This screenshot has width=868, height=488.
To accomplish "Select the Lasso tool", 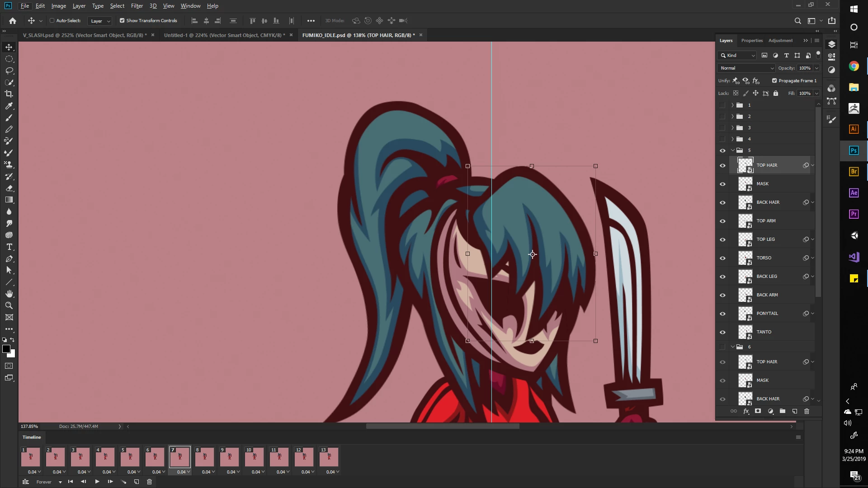I will pos(9,70).
